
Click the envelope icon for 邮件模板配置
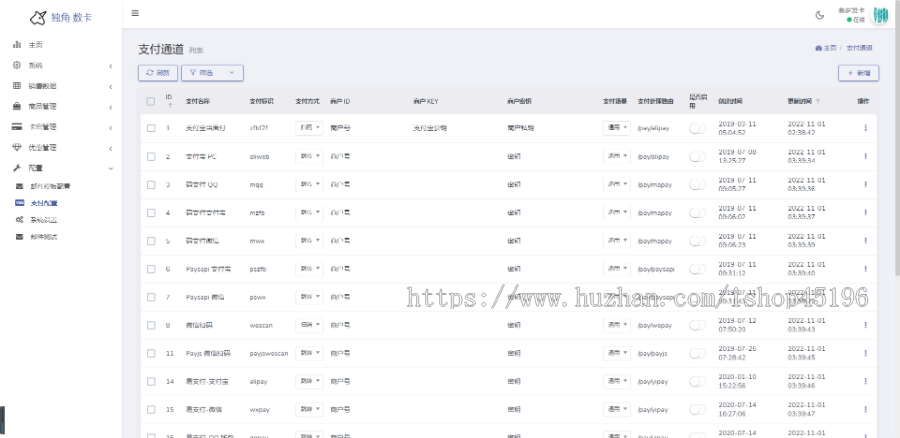(x=20, y=186)
